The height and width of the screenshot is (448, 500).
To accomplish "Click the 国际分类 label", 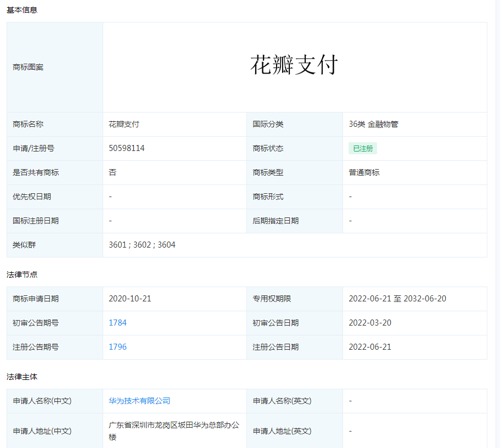I will coord(268,124).
